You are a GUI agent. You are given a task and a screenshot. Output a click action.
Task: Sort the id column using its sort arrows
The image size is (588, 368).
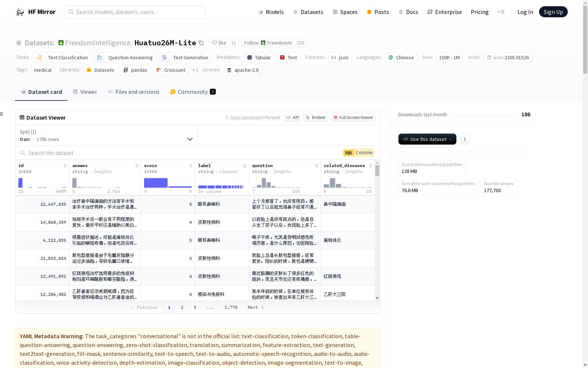pyautogui.click(x=66, y=165)
